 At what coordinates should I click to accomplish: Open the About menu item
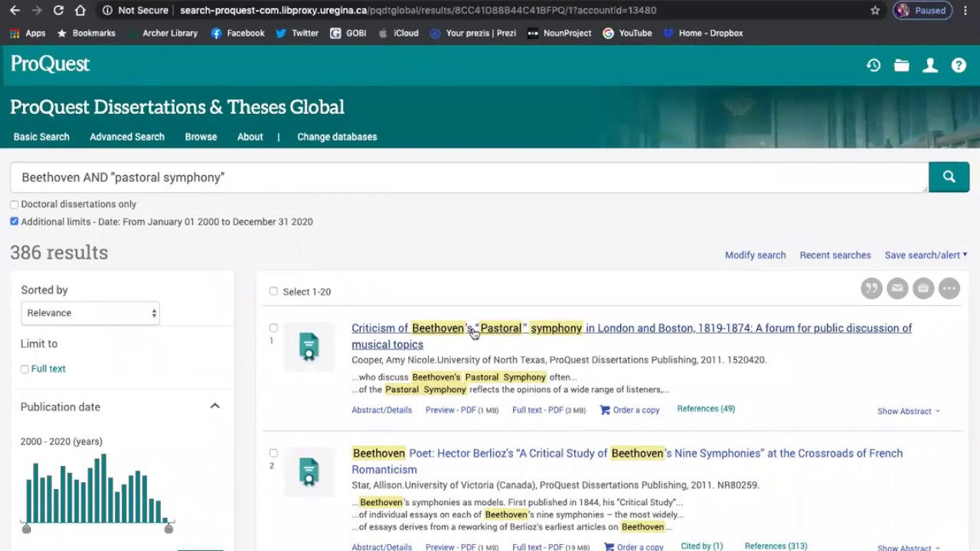click(250, 137)
